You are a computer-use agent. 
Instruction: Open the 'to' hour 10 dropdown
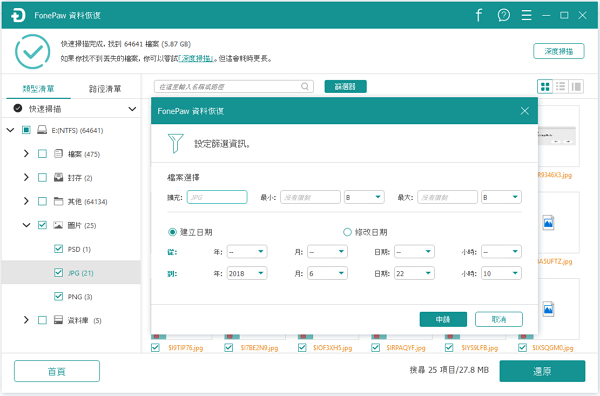click(501, 273)
